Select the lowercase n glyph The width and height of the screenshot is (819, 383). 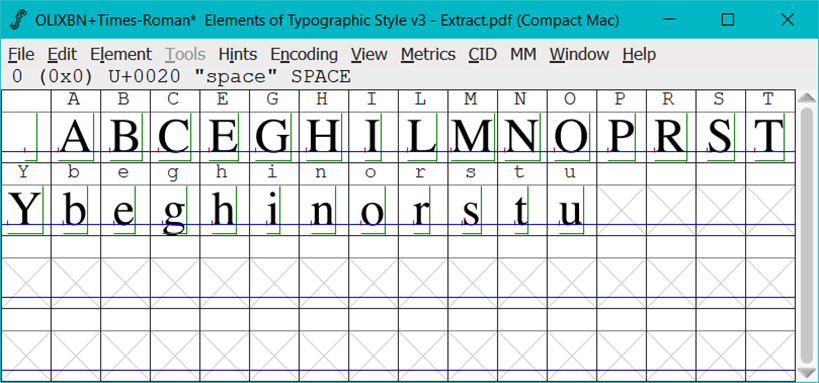point(324,210)
